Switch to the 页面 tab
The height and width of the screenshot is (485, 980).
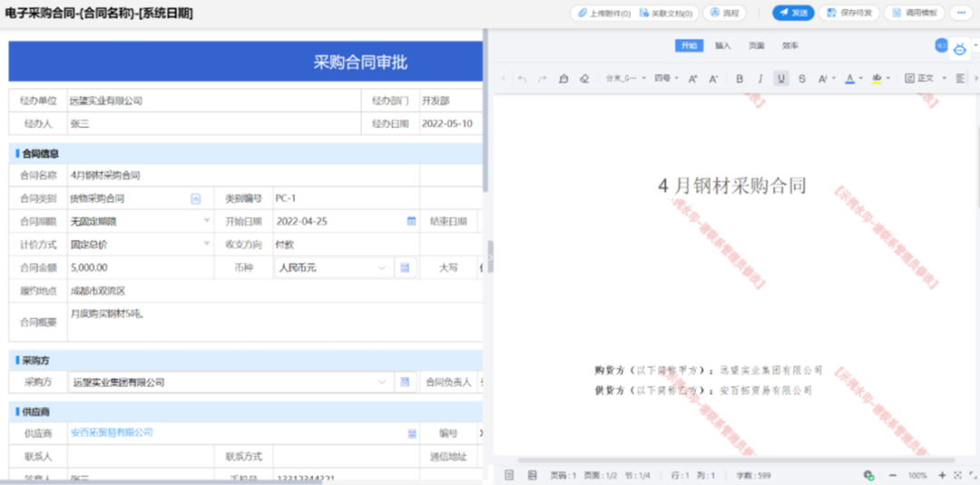(x=756, y=45)
